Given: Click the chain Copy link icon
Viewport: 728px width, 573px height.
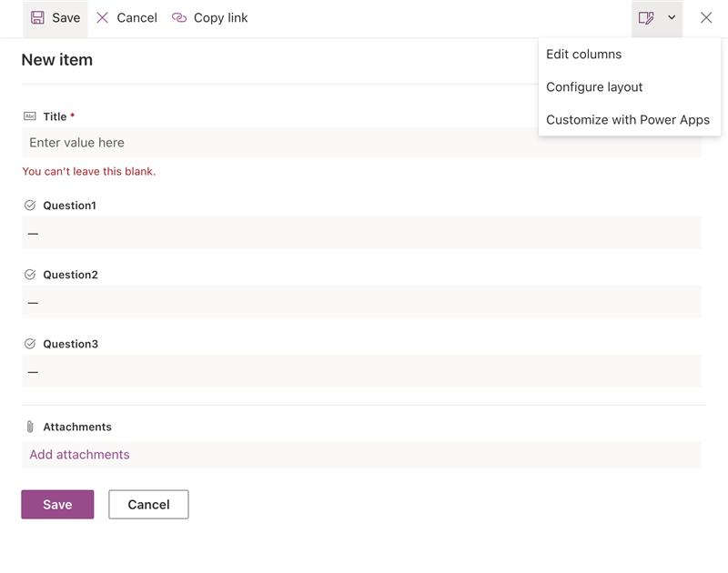Looking at the screenshot, I should coord(179,17).
